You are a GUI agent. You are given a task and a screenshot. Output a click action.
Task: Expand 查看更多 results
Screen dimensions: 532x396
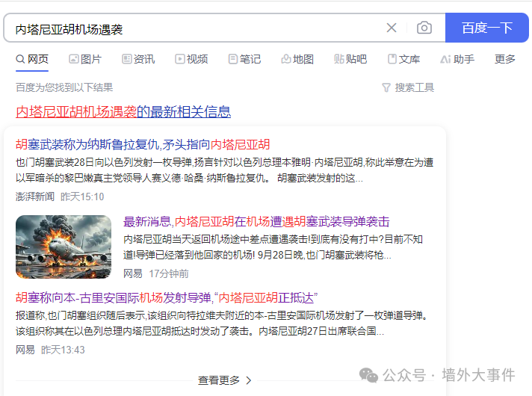[x=225, y=380]
